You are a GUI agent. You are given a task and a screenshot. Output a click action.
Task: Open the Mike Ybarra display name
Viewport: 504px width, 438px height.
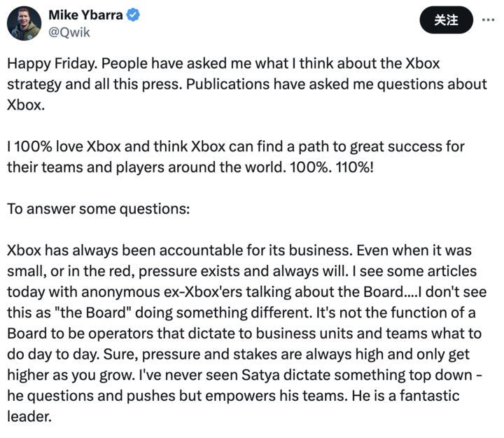85,15
